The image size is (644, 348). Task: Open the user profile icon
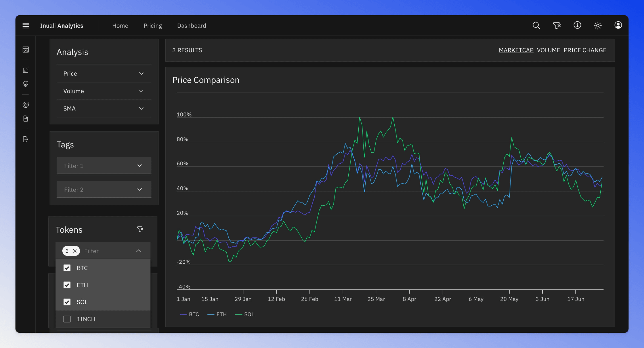click(x=618, y=25)
